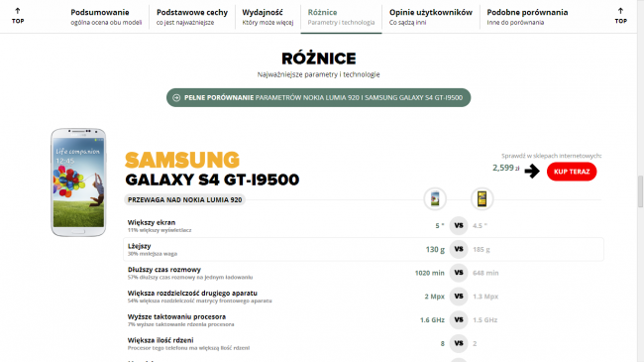The width and height of the screenshot is (644, 362).
Task: Click the 1.6 GHz processor value
Action: [432, 320]
